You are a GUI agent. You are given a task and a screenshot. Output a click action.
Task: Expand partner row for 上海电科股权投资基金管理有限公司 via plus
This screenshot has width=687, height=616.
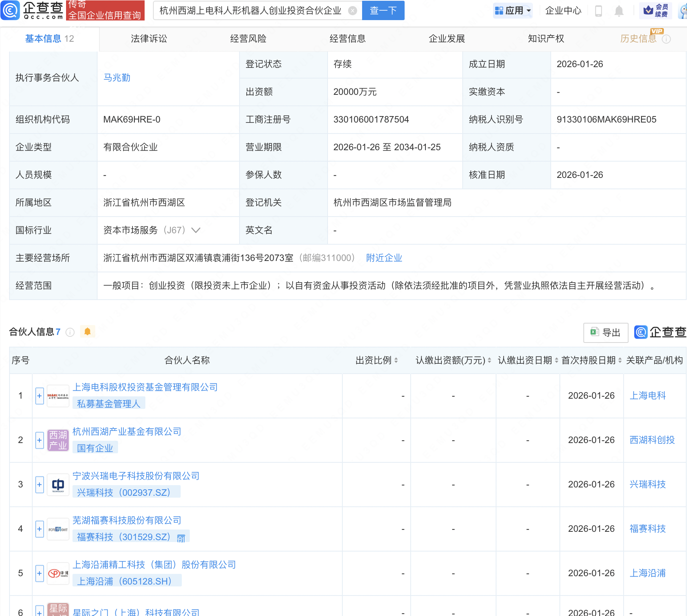click(39, 396)
